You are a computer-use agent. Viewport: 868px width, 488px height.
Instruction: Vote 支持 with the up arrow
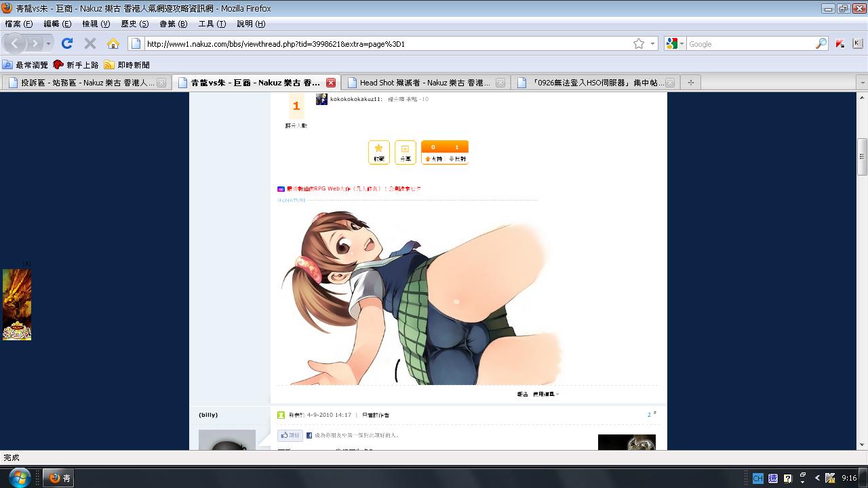pos(433,159)
